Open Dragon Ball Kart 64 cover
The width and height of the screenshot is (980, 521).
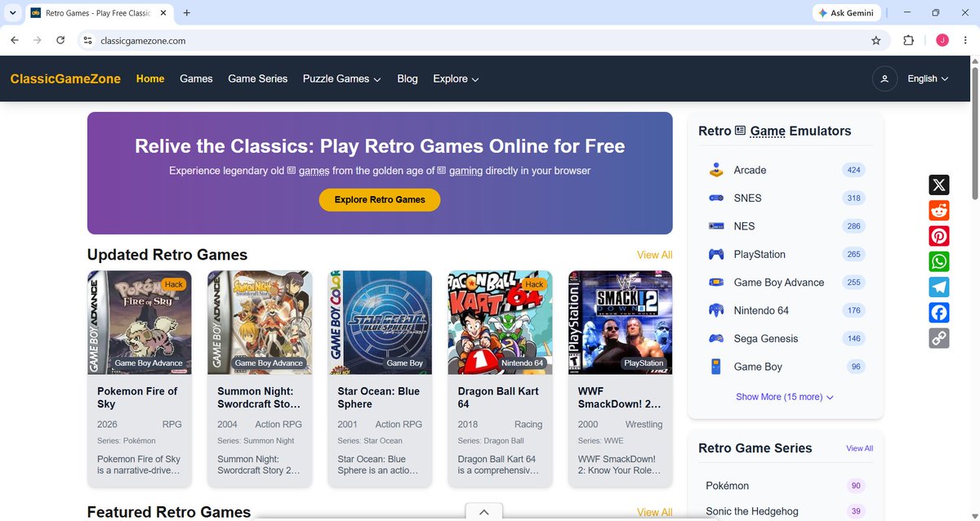(500, 323)
